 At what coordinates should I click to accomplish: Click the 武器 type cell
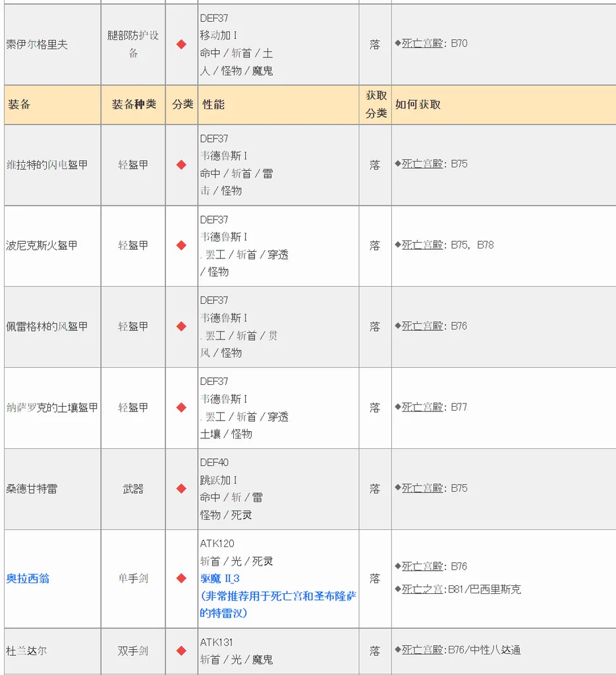[x=133, y=489]
